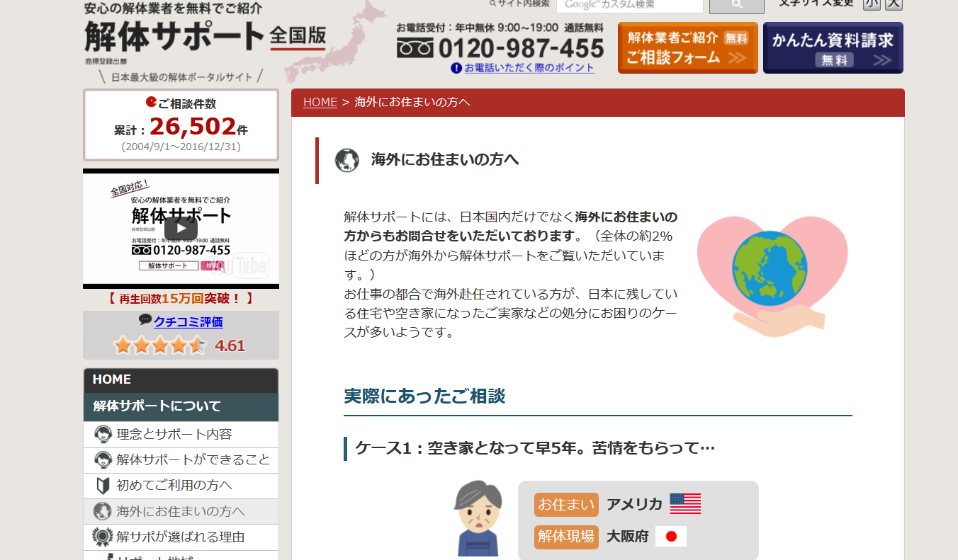Click the 再生回数15万回突破 text
The width and height of the screenshot is (958, 560).
181,299
